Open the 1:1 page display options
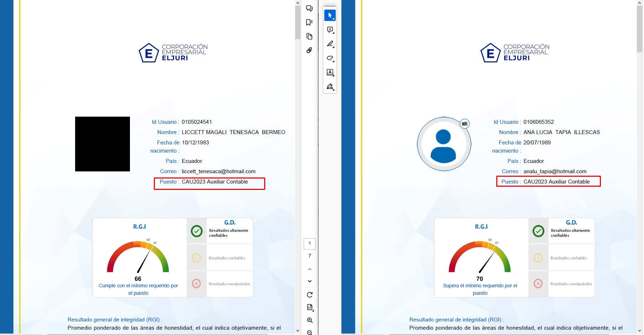The image size is (644, 335). (310, 307)
